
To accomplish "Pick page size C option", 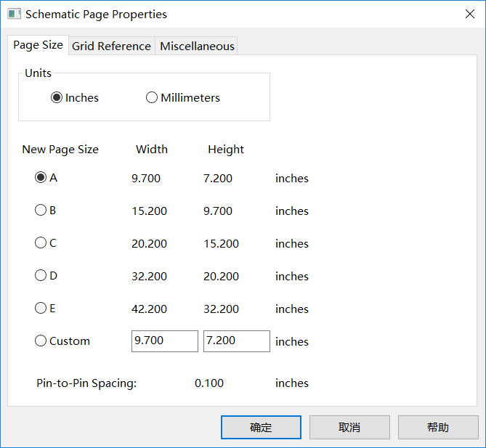I will tap(41, 243).
